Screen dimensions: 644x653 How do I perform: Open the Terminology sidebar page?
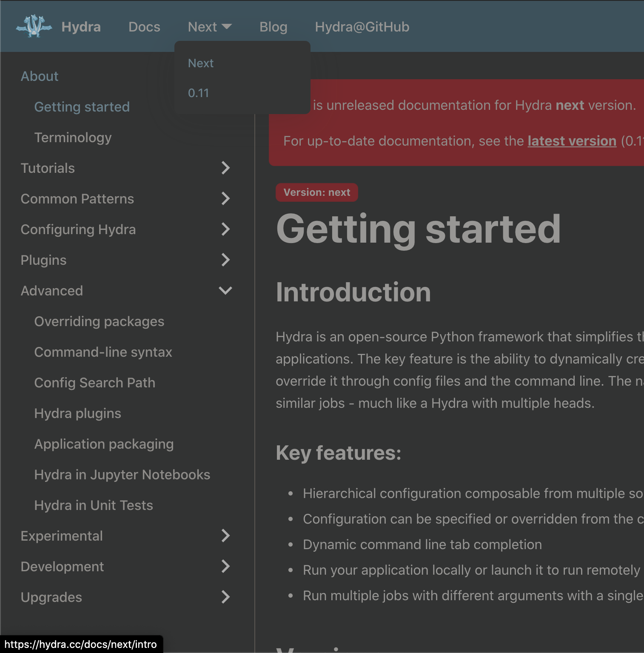coord(73,137)
